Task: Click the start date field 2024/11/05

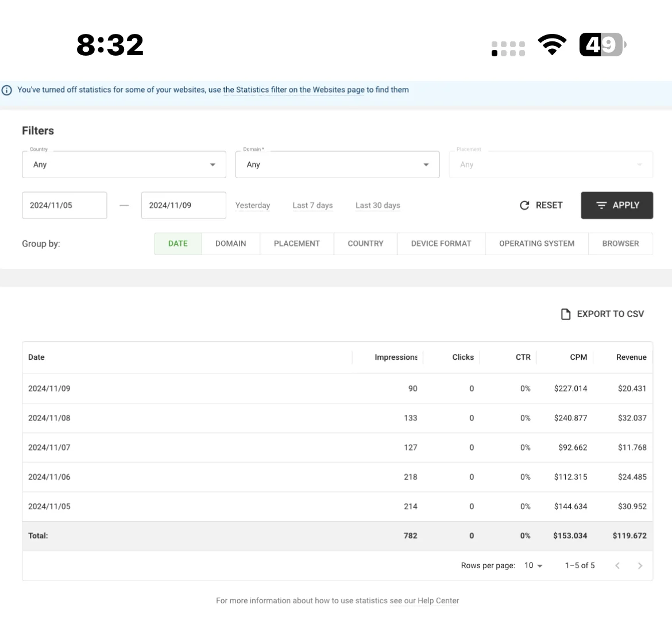Action: [64, 205]
